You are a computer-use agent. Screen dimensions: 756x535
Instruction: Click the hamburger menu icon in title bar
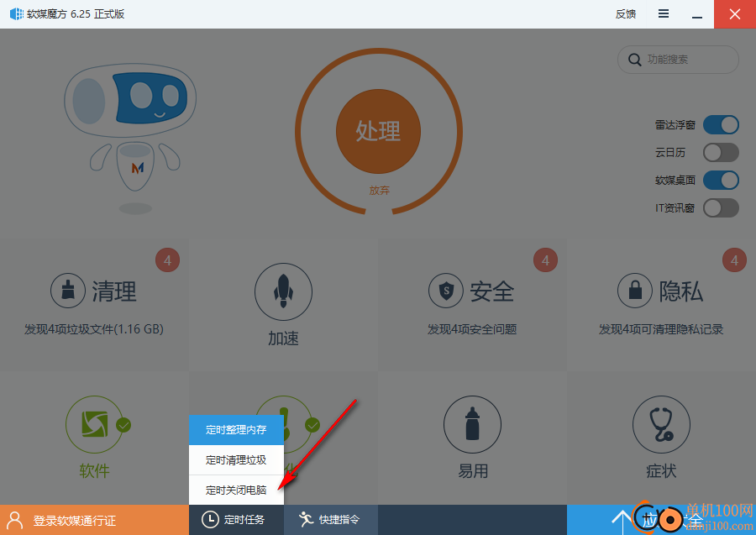664,13
